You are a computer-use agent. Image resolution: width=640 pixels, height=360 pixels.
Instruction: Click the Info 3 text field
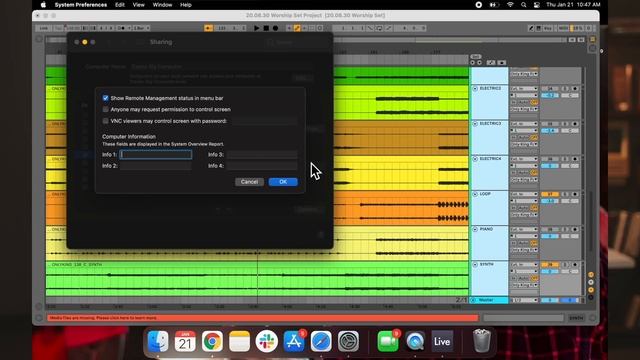click(262, 155)
